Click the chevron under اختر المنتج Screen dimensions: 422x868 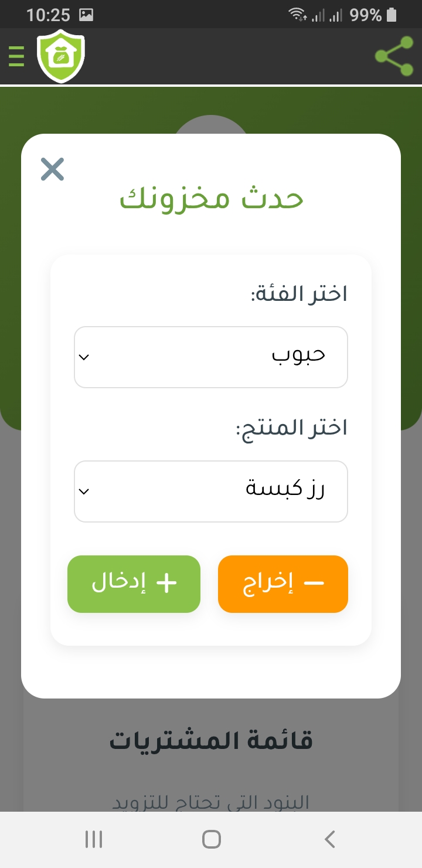pyautogui.click(x=84, y=491)
